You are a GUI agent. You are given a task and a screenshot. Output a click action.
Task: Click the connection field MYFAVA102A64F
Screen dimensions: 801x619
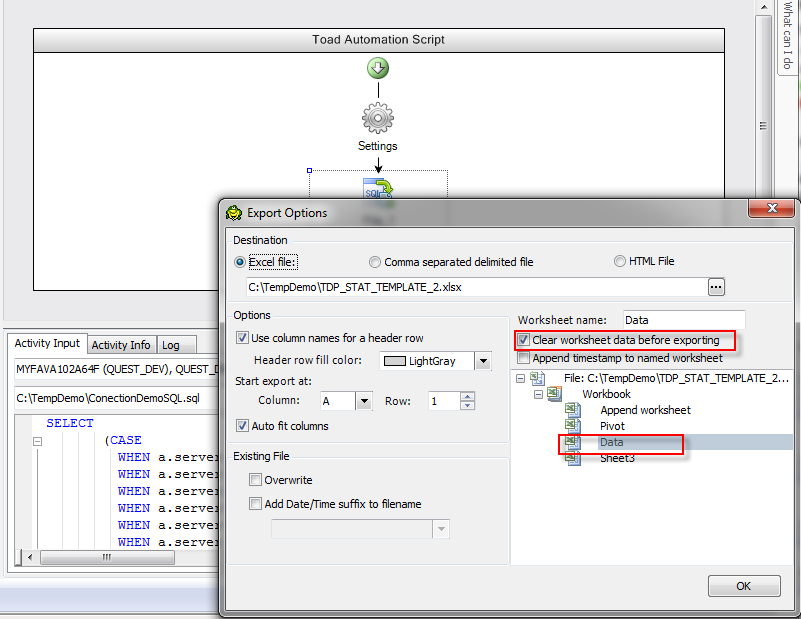pos(116,369)
